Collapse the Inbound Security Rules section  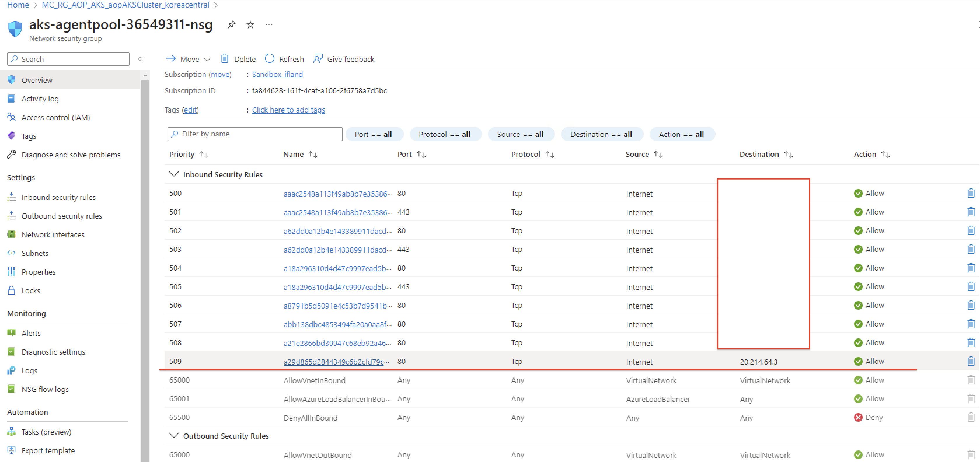(173, 174)
